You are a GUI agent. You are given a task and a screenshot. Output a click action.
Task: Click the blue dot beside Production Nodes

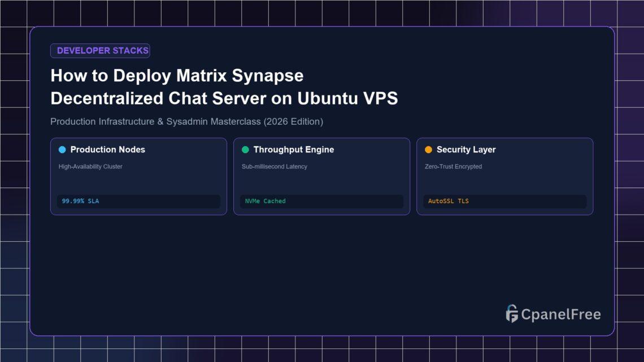[x=62, y=150]
